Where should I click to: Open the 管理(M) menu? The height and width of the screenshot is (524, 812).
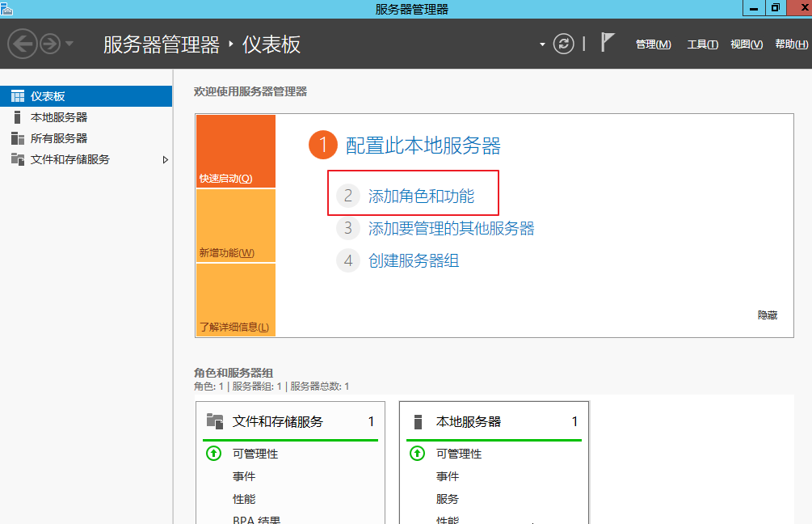tap(653, 44)
